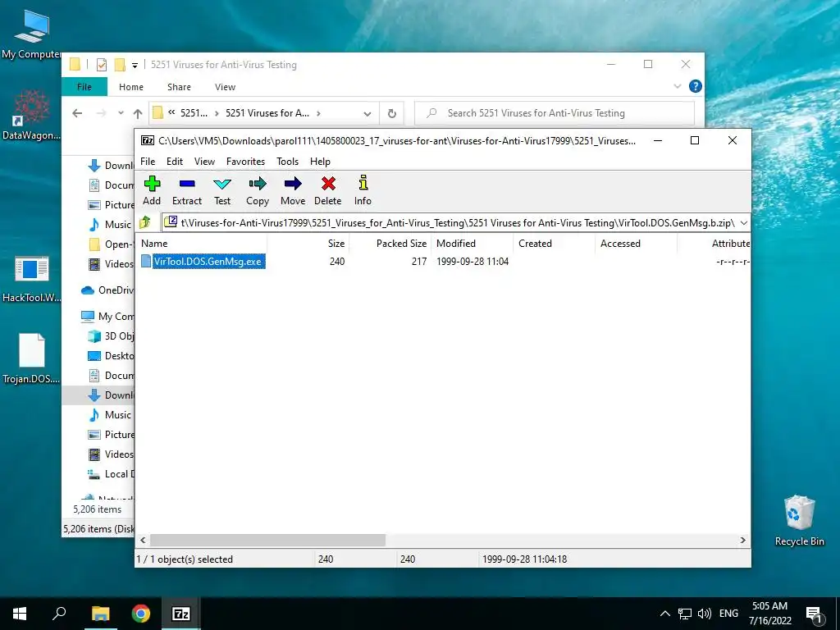This screenshot has width=840, height=630.
Task: Select My Computer in Explorer sidebar
Action: (107, 316)
